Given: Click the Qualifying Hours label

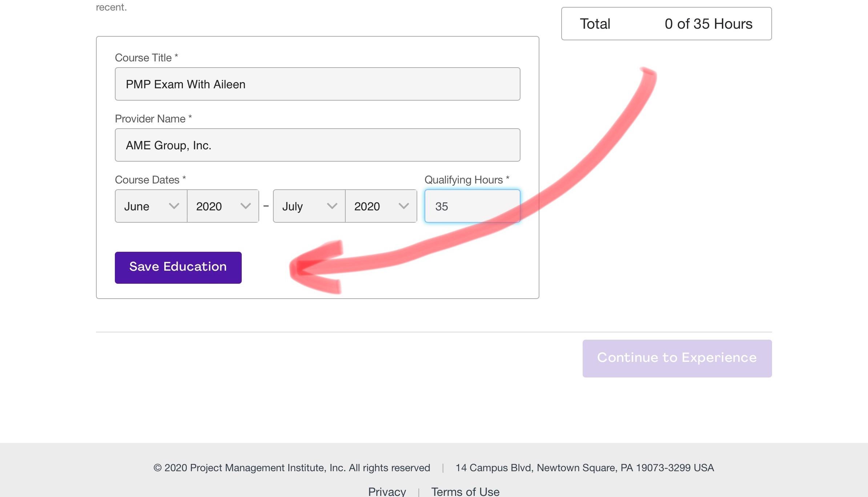Looking at the screenshot, I should tap(463, 180).
